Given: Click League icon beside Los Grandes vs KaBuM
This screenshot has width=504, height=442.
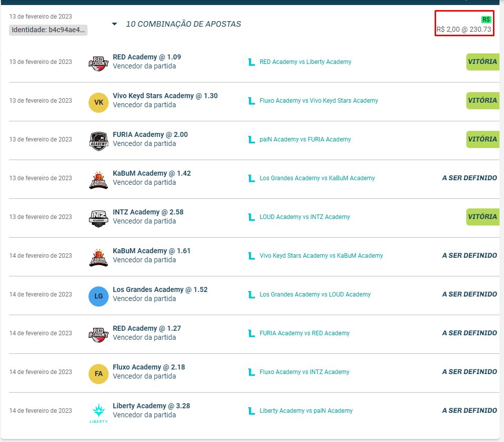Looking at the screenshot, I should [251, 178].
